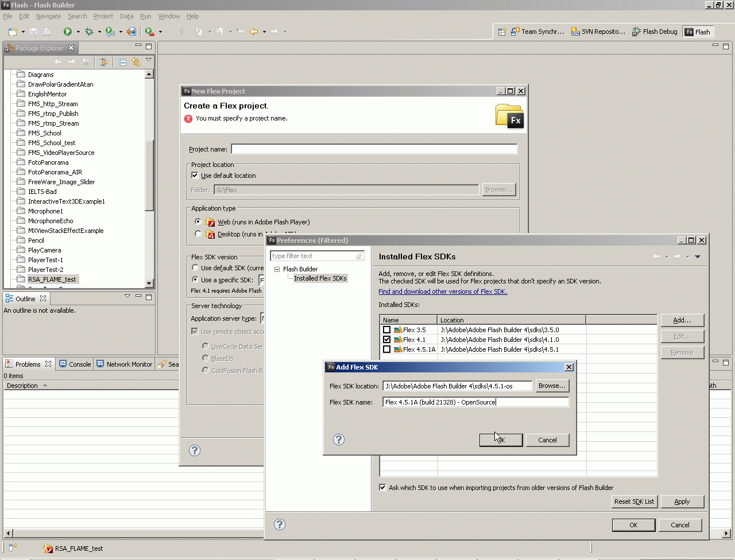This screenshot has height=560, width=735.
Task: Click the green Run button in toolbar
Action: click(x=68, y=32)
